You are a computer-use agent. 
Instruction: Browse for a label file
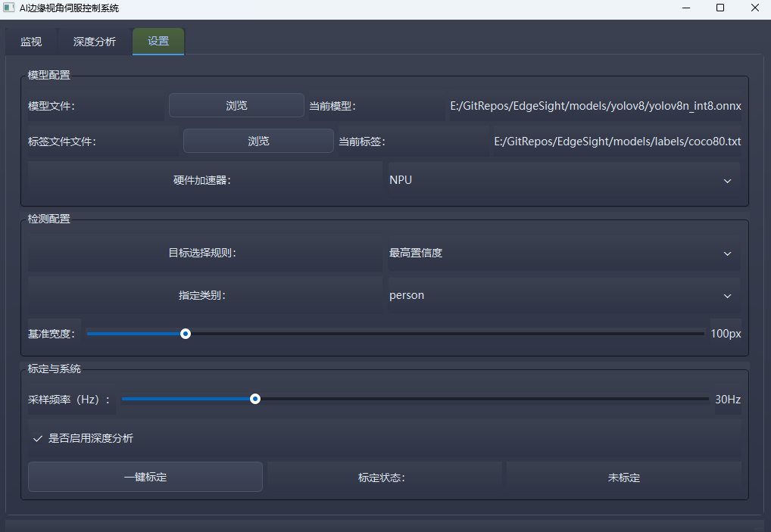[x=258, y=141]
